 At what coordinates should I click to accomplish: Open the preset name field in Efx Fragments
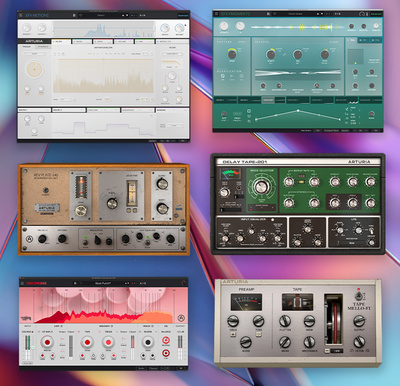(295, 14)
